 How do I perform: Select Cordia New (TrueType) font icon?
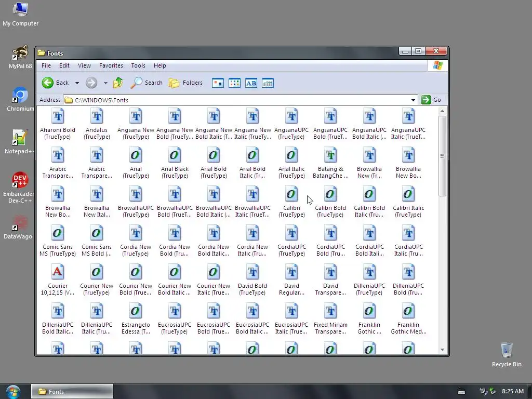pos(136,233)
